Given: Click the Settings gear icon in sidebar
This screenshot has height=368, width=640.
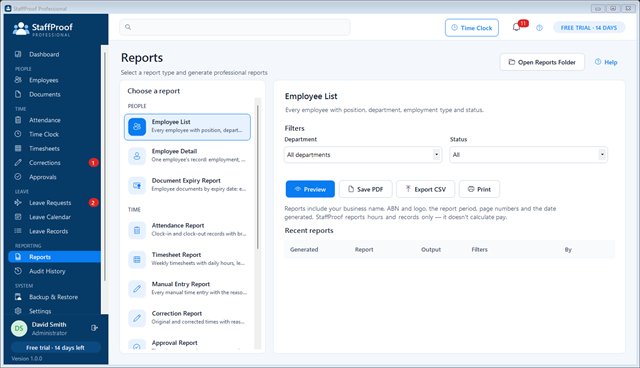Looking at the screenshot, I should coord(18,311).
